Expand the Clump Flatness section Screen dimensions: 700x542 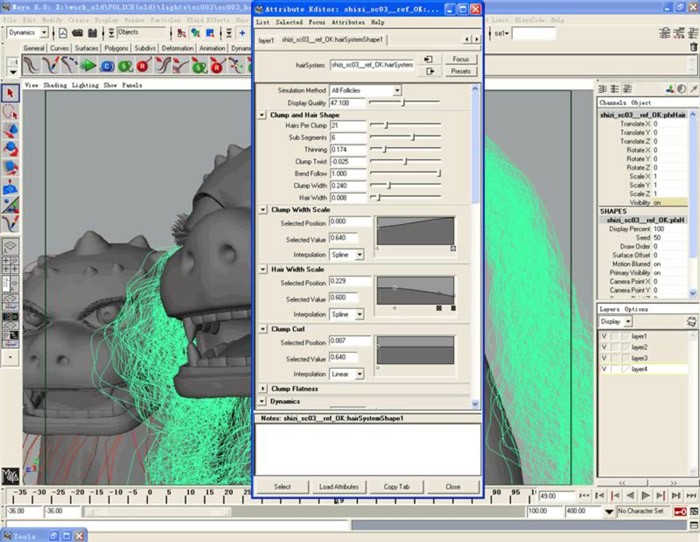[x=263, y=388]
